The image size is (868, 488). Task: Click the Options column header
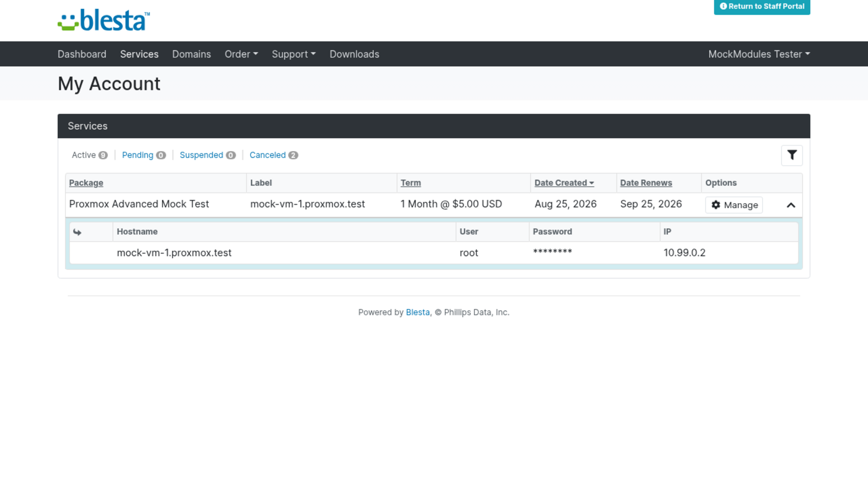721,183
